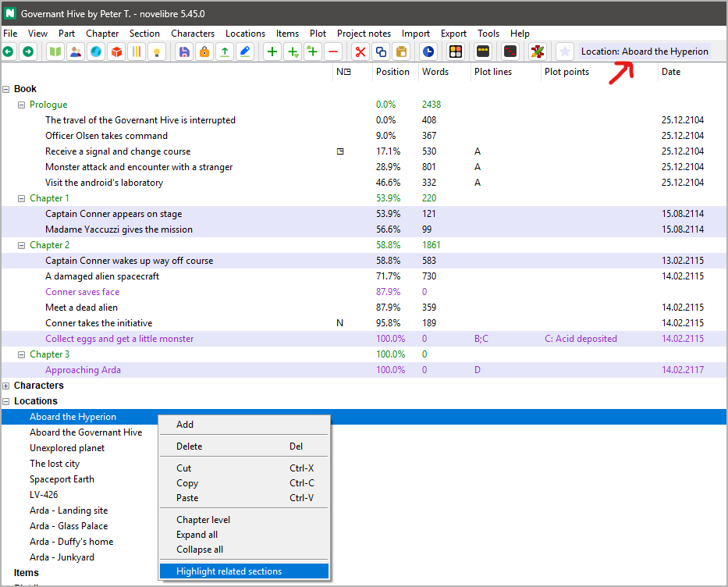Click Add in the context menu
Viewport: 728px width, 587px height.
184,424
